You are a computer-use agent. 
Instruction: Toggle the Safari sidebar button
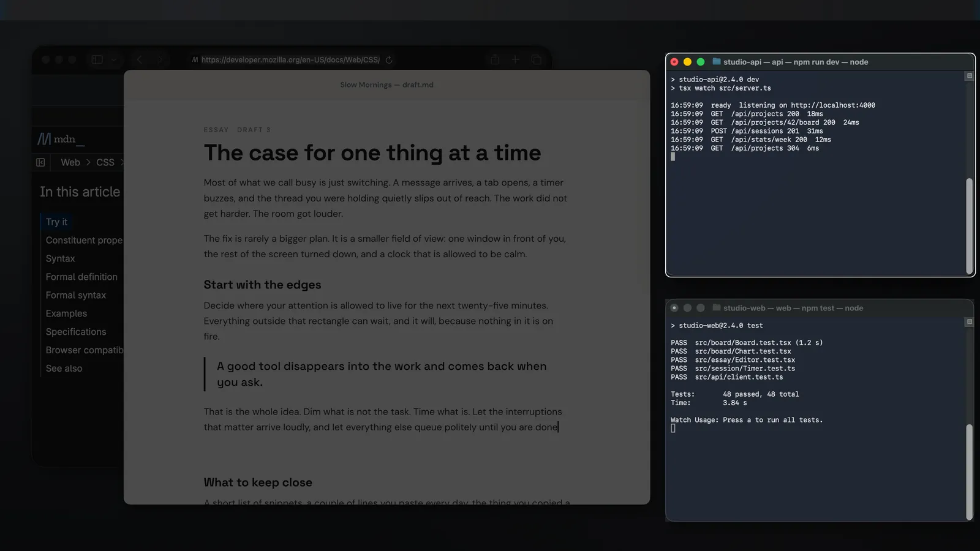(97, 59)
